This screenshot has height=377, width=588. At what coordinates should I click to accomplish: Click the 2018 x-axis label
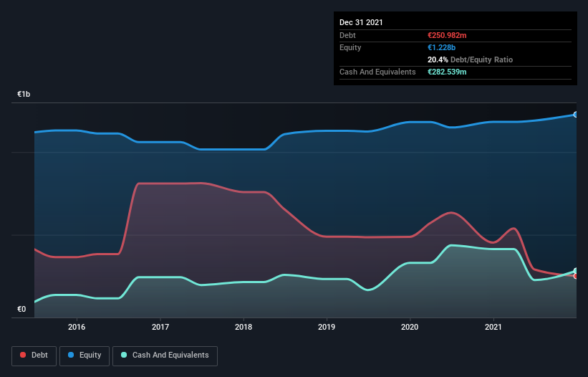point(244,327)
